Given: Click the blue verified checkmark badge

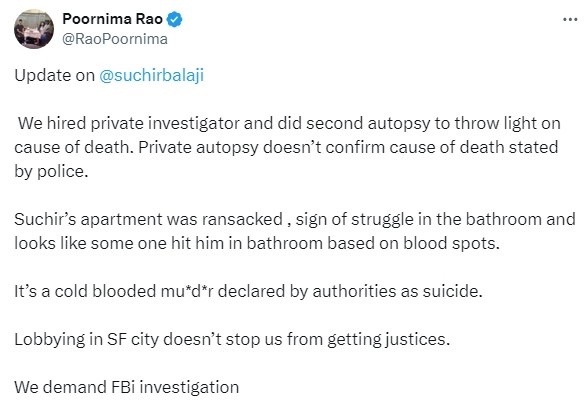Looking at the screenshot, I should click(x=174, y=19).
